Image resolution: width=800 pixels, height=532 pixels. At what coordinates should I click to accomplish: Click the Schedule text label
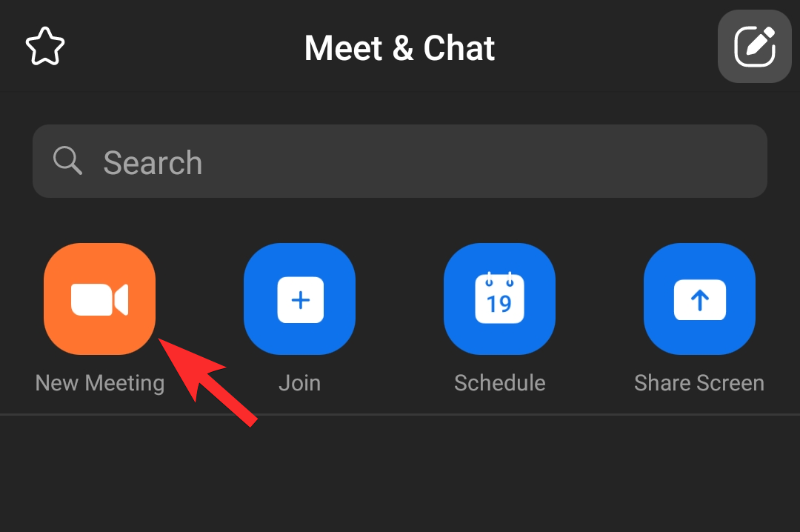coord(500,383)
